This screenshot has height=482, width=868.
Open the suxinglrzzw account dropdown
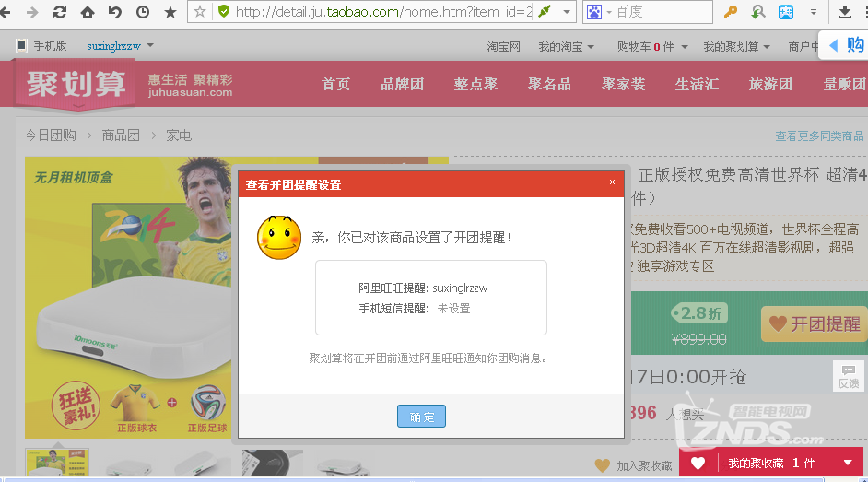[x=120, y=46]
